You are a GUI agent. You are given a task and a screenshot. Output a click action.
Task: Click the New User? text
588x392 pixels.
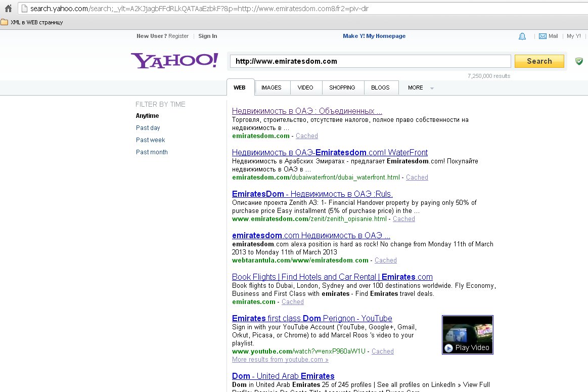152,36
